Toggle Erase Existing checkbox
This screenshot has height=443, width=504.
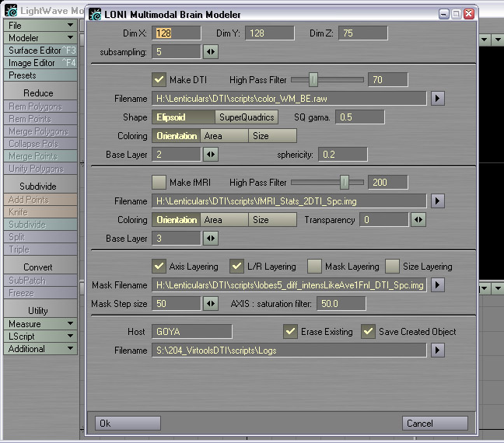290,332
